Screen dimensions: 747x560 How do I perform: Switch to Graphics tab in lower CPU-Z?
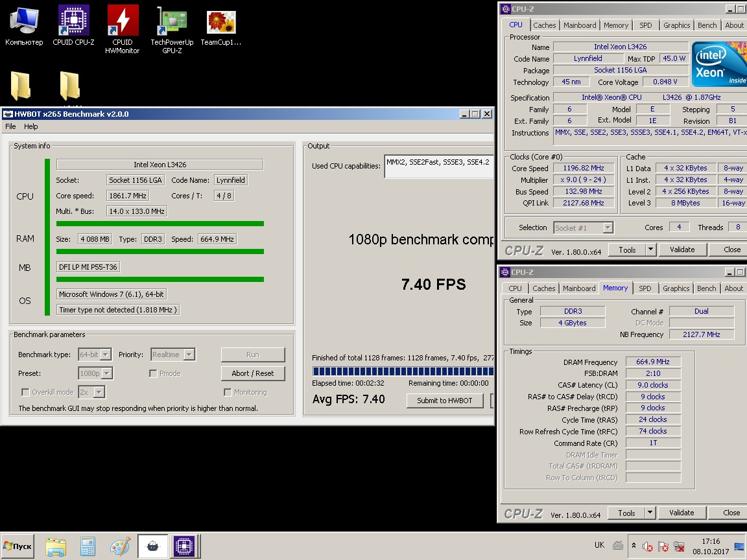coord(676,288)
